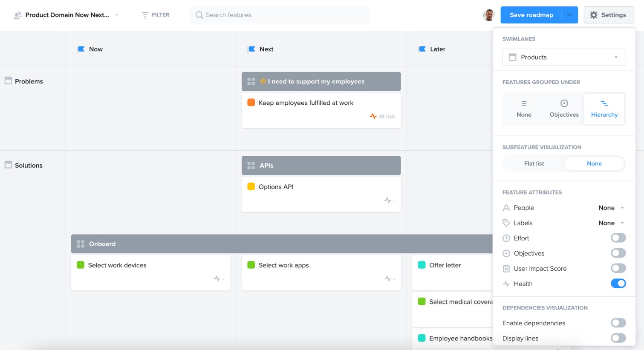This screenshot has height=350, width=644.
Task: Select Hierarchy grouping tab
Action: pos(604,109)
